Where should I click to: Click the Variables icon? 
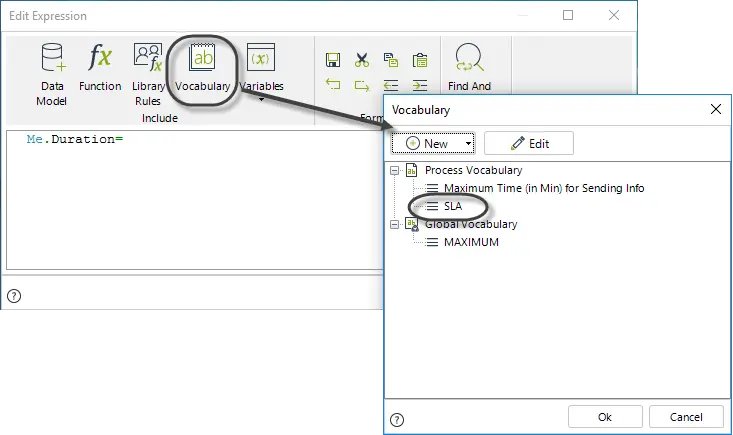pos(261,57)
